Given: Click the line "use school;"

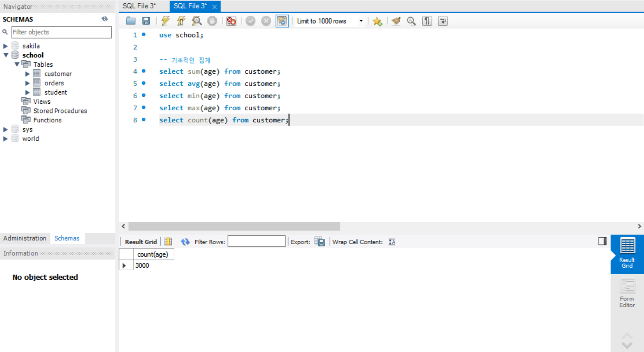Looking at the screenshot, I should 181,35.
